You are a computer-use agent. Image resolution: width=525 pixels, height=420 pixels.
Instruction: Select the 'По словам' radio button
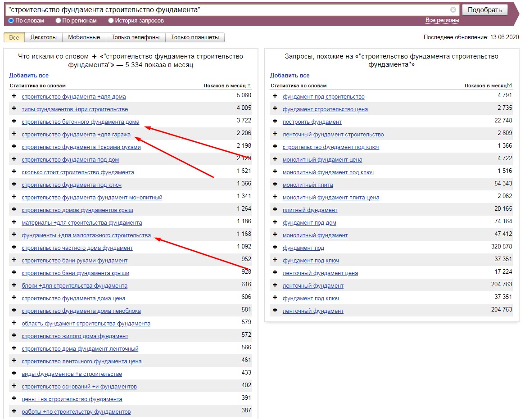[x=11, y=20]
